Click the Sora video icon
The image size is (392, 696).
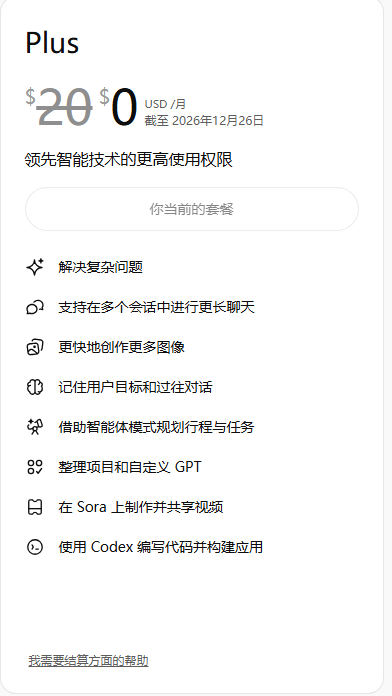pyautogui.click(x=35, y=507)
